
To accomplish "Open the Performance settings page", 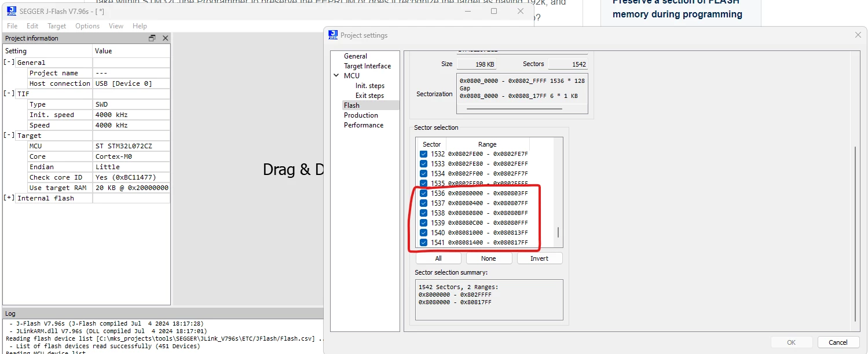I will (363, 125).
